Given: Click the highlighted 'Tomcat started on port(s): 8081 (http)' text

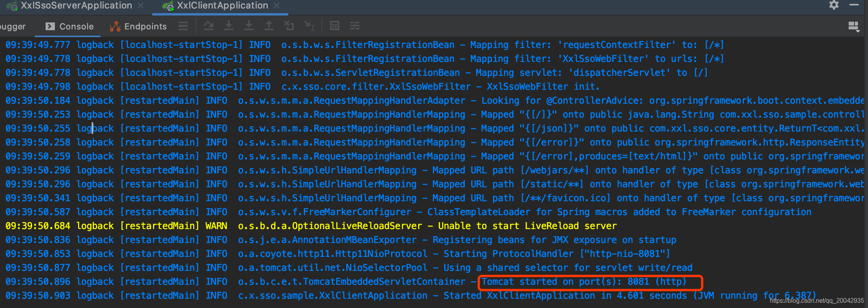Looking at the screenshot, I should pos(584,282).
